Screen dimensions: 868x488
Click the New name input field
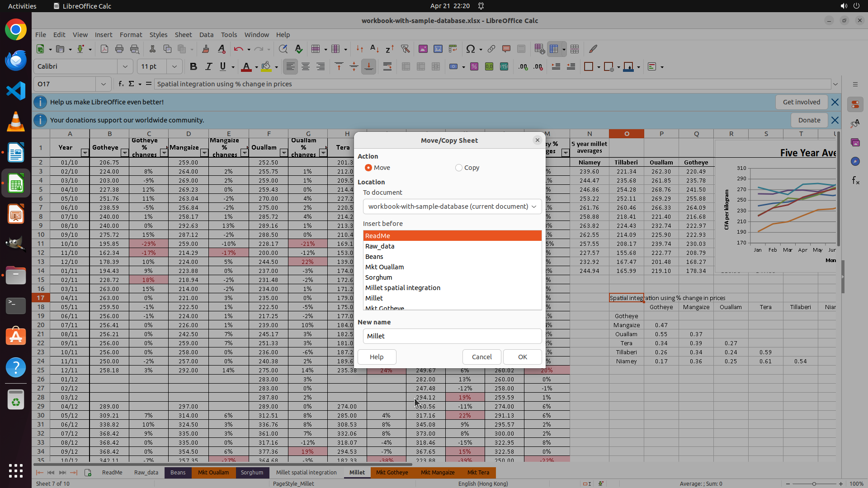[452, 336]
